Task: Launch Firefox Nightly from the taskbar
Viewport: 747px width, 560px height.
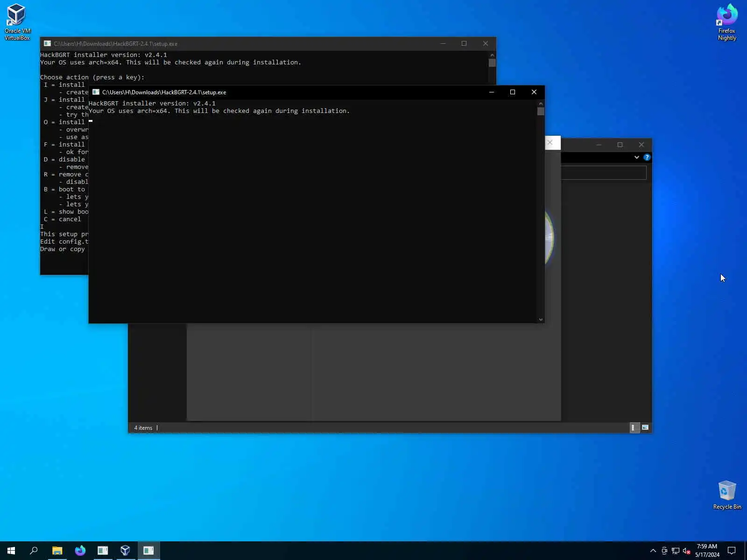Action: click(x=80, y=551)
